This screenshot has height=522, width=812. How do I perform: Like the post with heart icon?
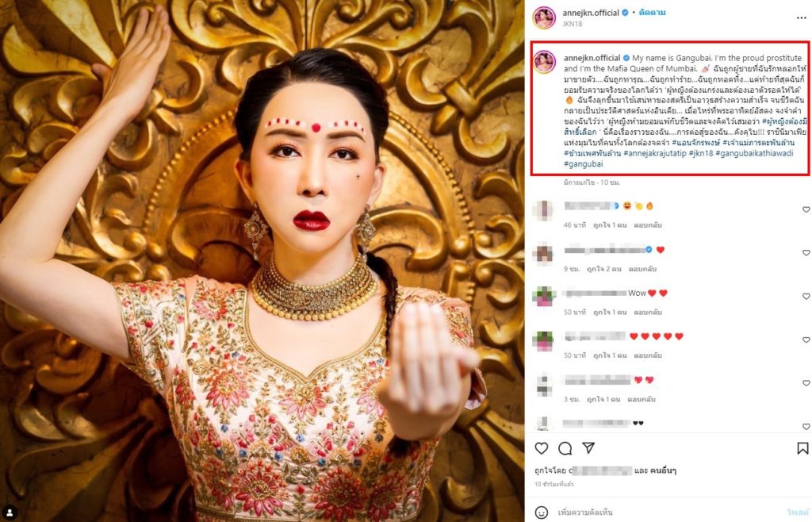click(541, 448)
